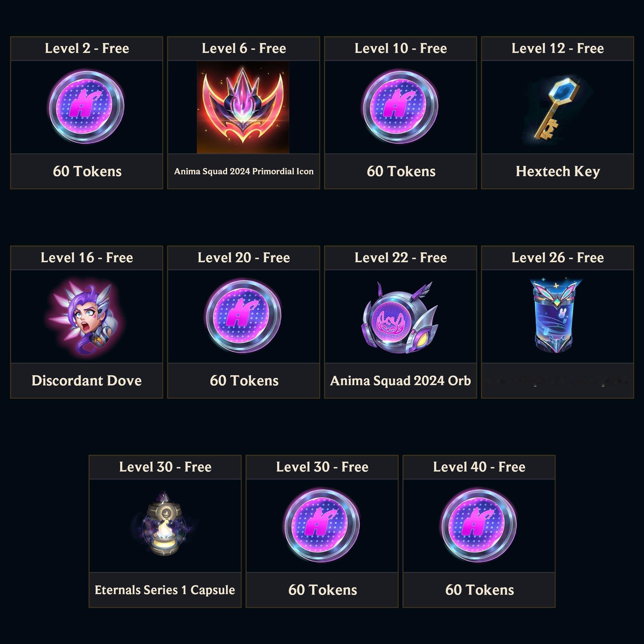Click the Level 40 - Free header
Image resolution: width=644 pixels, height=644 pixels.
[x=479, y=467]
